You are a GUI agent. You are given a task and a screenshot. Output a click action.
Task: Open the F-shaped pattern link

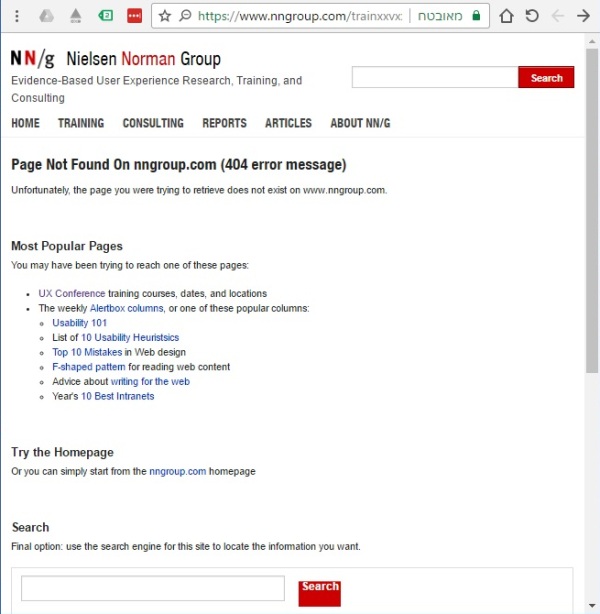click(89, 367)
